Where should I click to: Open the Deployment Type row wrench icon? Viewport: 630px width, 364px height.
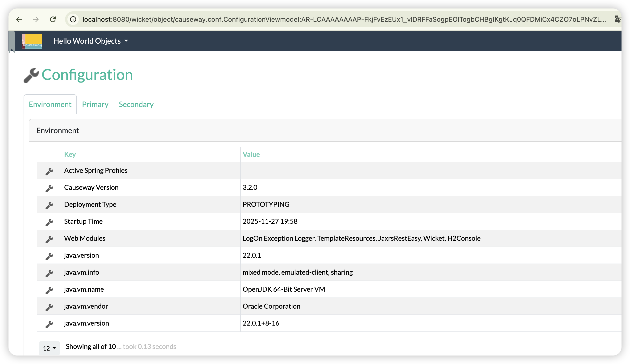coord(49,205)
